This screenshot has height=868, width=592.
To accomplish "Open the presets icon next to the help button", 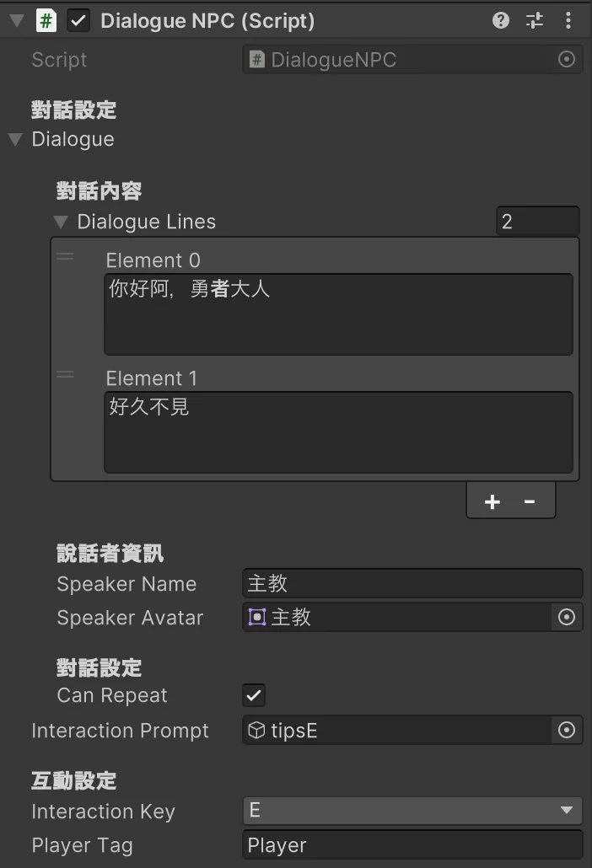I will (535, 20).
